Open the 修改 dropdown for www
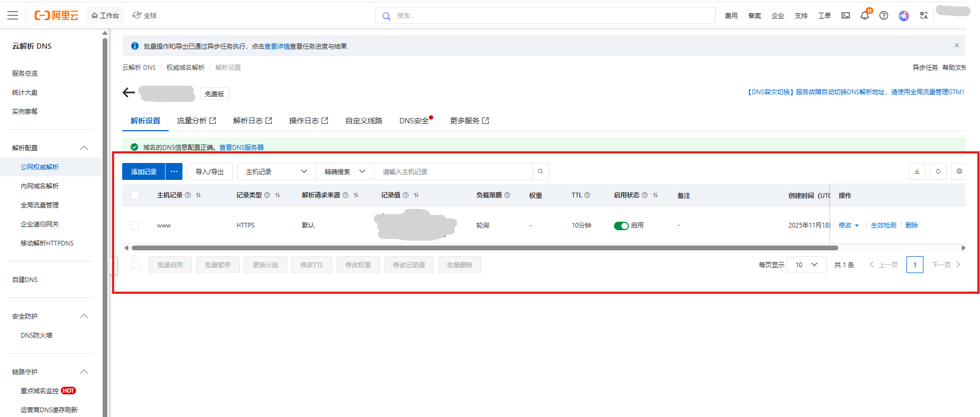Image resolution: width=980 pixels, height=417 pixels. [848, 225]
